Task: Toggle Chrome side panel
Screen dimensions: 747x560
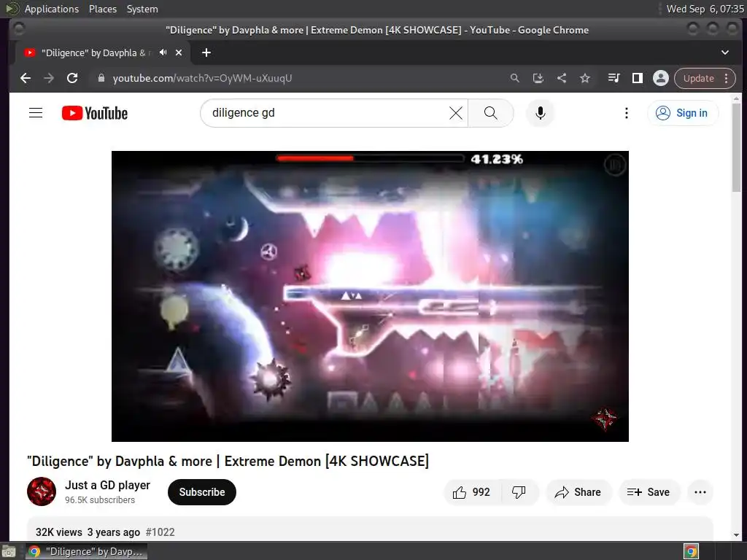Action: click(638, 78)
